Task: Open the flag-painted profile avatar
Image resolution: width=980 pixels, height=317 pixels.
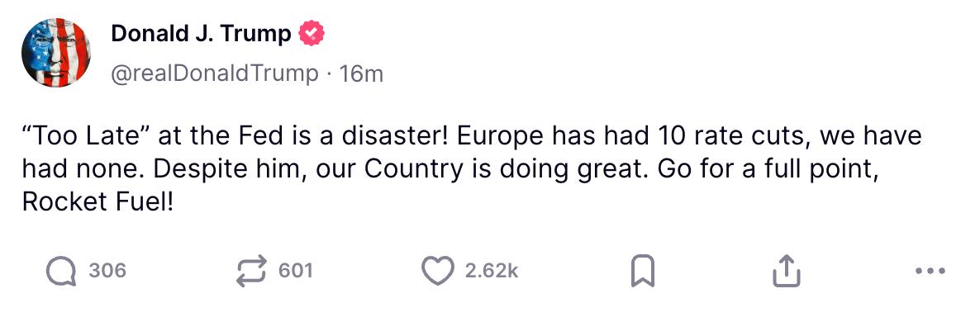Action: (x=56, y=52)
